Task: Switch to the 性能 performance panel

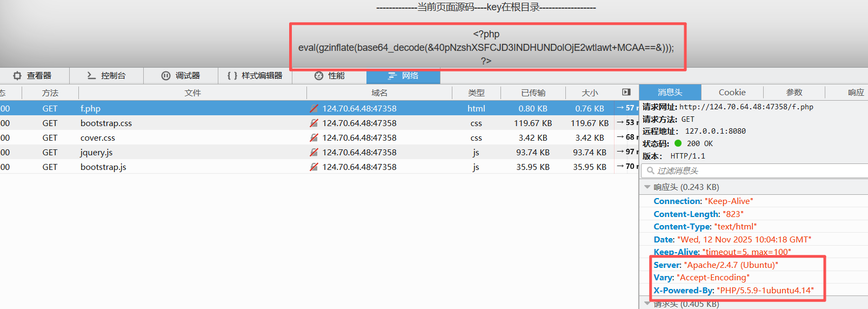Action: point(329,76)
